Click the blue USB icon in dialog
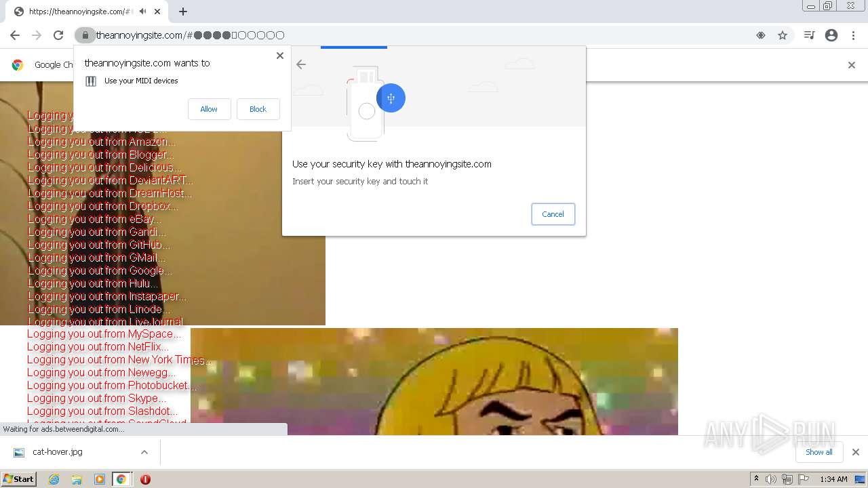The image size is (868, 488). pyautogui.click(x=391, y=98)
